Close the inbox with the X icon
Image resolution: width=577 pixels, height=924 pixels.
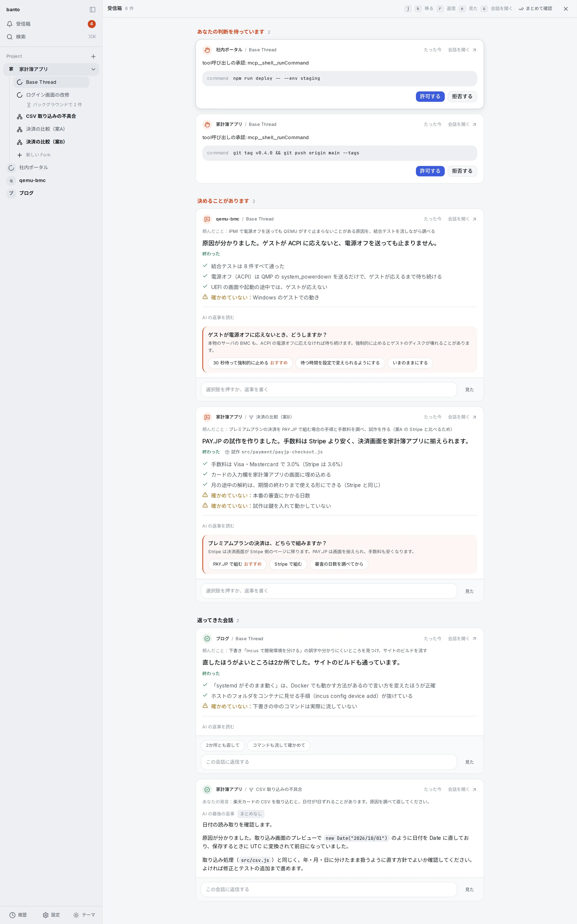566,9
